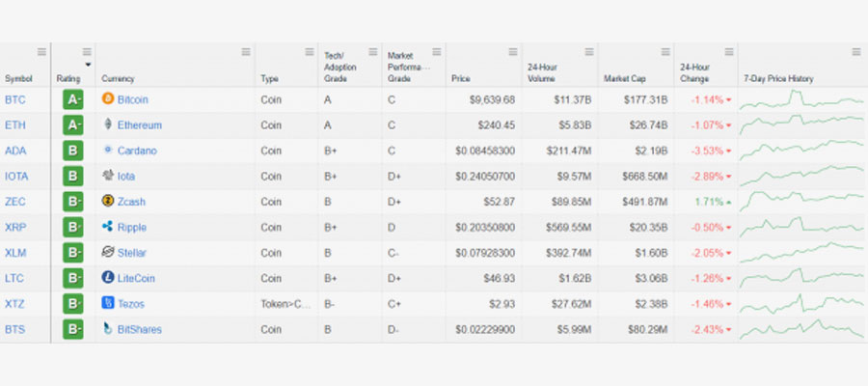Click the BitShares logo icon
The image size is (868, 386).
(x=108, y=329)
